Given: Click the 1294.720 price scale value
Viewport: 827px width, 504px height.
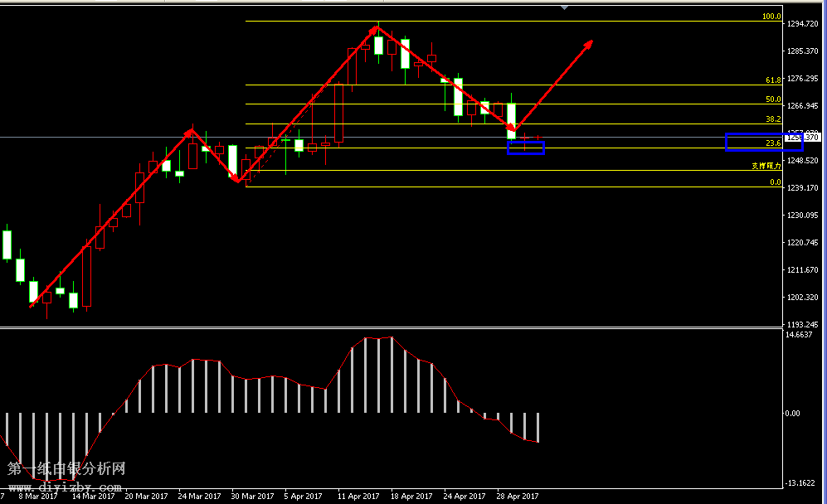Looking at the screenshot, I should point(803,24).
